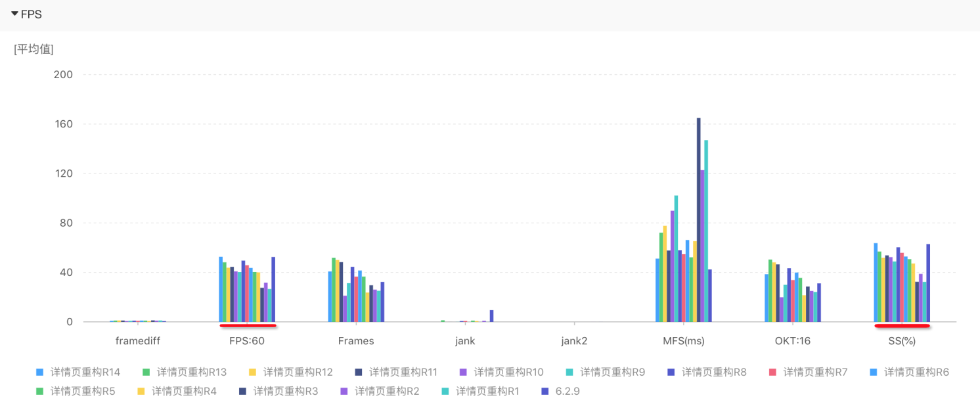
Task: Click the green swatch for 详情页重构R13
Action: 146,372
